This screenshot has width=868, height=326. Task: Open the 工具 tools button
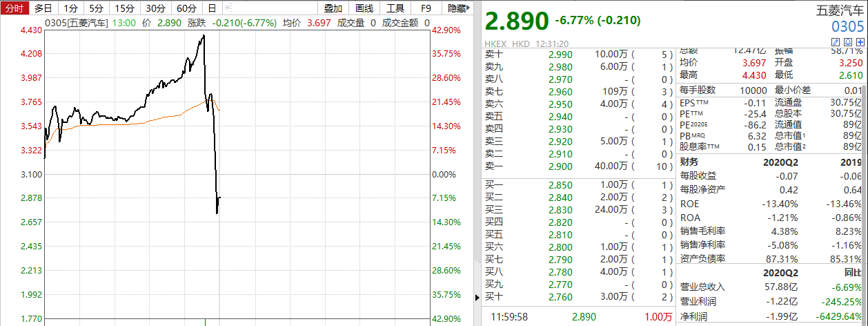pos(395,8)
